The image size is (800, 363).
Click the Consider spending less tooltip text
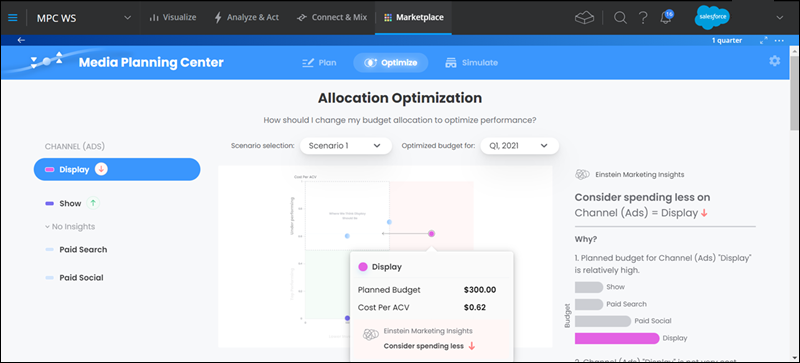click(x=423, y=346)
